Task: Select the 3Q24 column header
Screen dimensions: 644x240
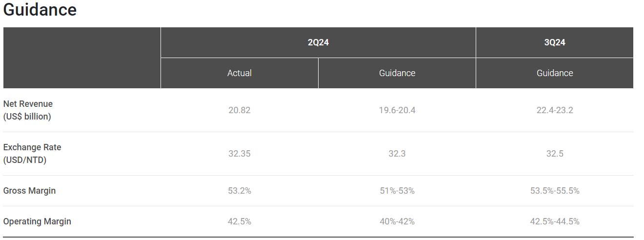Action: click(x=555, y=42)
